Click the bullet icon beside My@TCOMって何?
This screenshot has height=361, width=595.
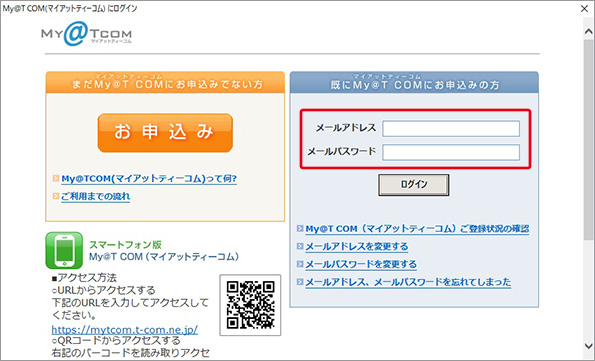point(56,178)
